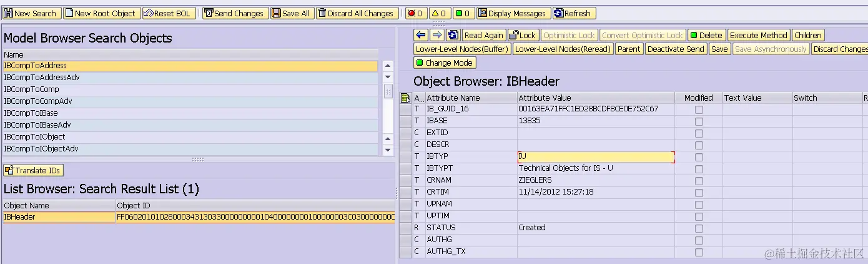Toggle Modified checkbox for IBASE row
This screenshot has width=868, height=264.
pos(699,121)
